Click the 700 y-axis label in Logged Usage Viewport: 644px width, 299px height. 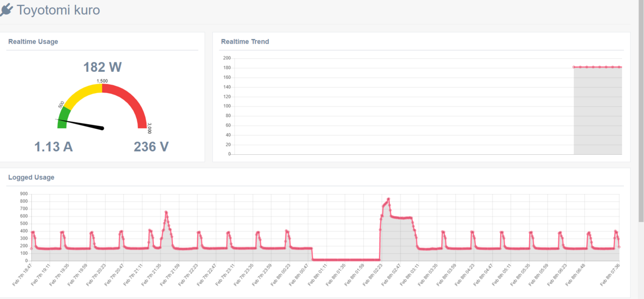pos(24,209)
